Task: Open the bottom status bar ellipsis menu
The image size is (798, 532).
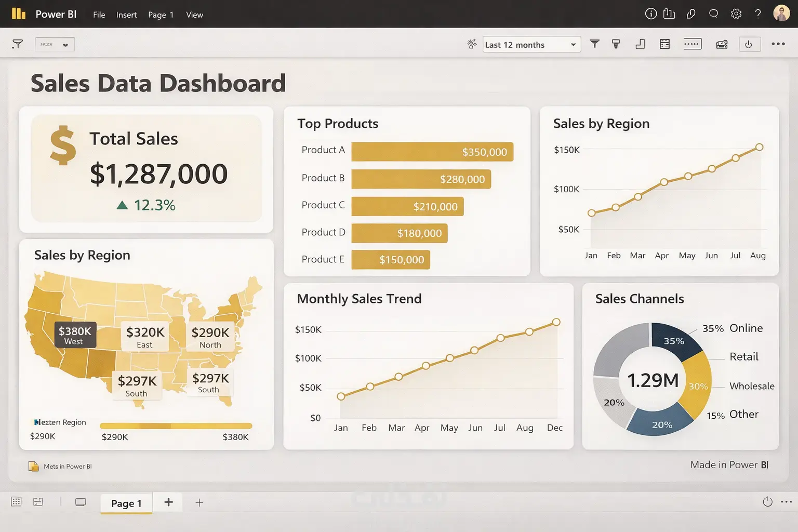Action: coord(787,501)
